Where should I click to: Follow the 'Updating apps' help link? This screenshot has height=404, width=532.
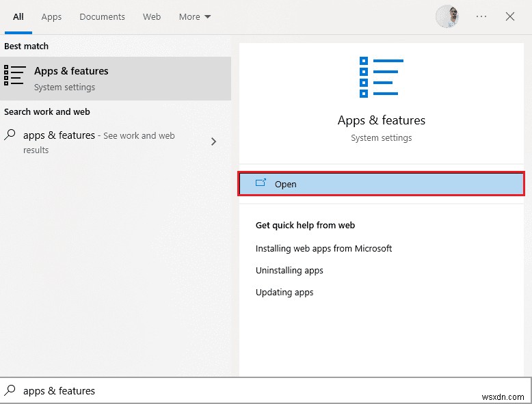(x=284, y=292)
